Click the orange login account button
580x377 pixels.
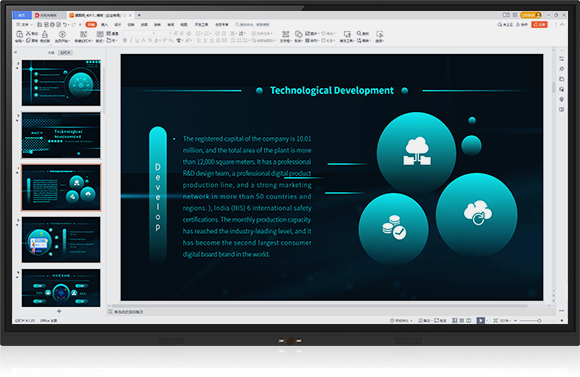[531, 15]
